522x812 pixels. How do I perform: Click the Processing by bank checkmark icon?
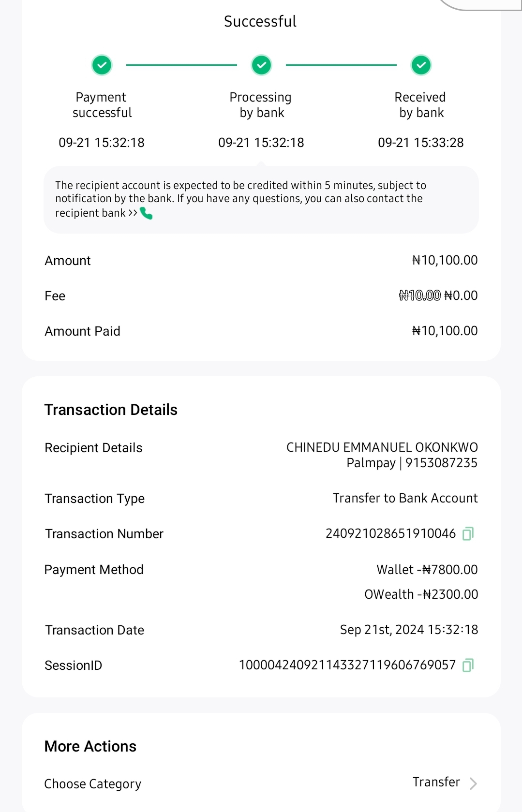[261, 65]
